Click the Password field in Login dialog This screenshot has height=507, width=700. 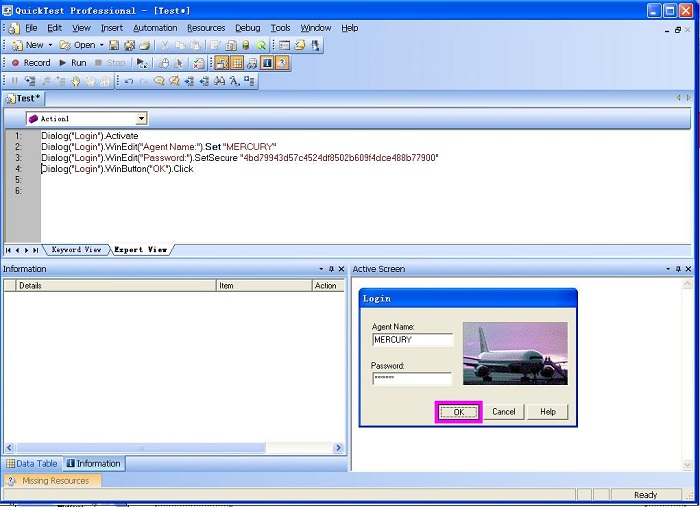[412, 378]
